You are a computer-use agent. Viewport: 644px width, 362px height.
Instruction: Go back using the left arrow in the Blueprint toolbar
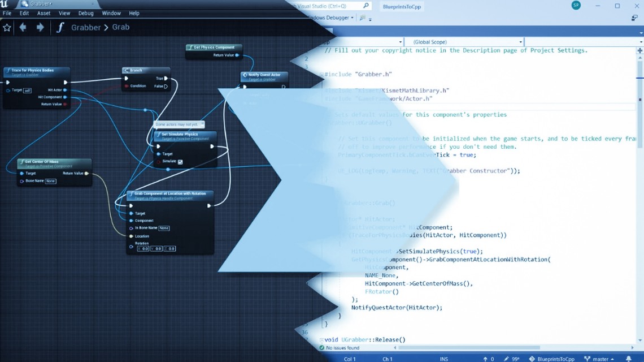point(23,28)
